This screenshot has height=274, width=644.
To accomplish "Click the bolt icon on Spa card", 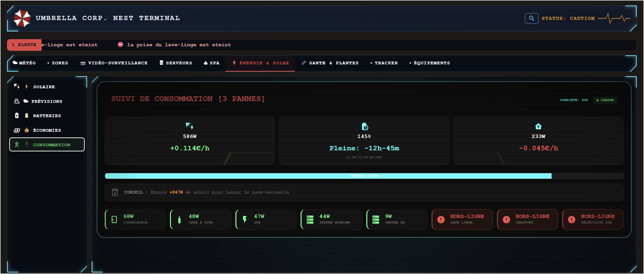I will [x=245, y=219].
